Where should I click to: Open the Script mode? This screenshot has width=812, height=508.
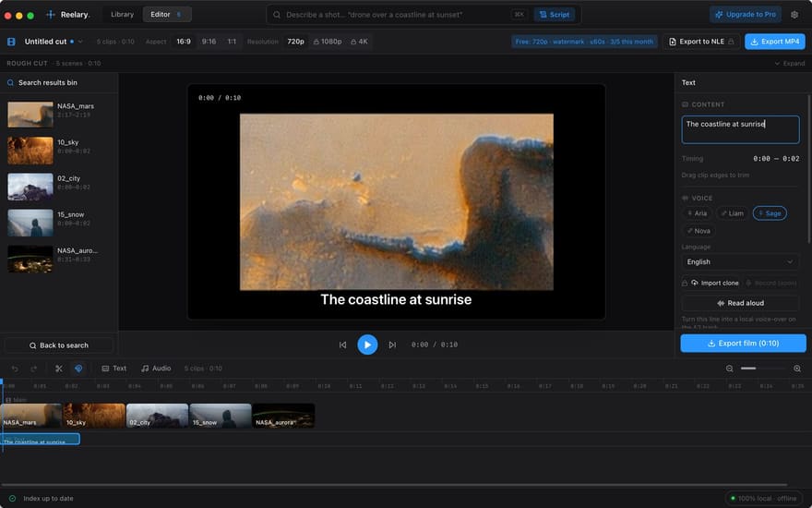click(555, 15)
